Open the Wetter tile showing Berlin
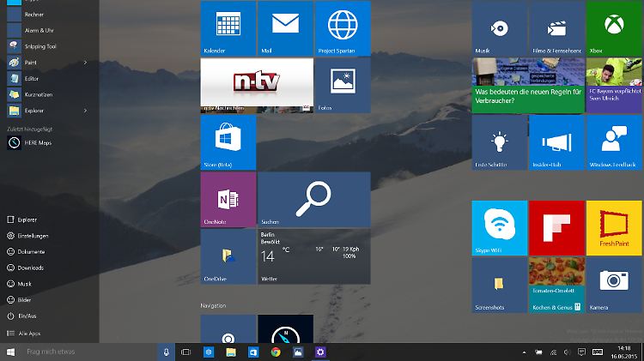The width and height of the screenshot is (644, 361). coord(313,256)
